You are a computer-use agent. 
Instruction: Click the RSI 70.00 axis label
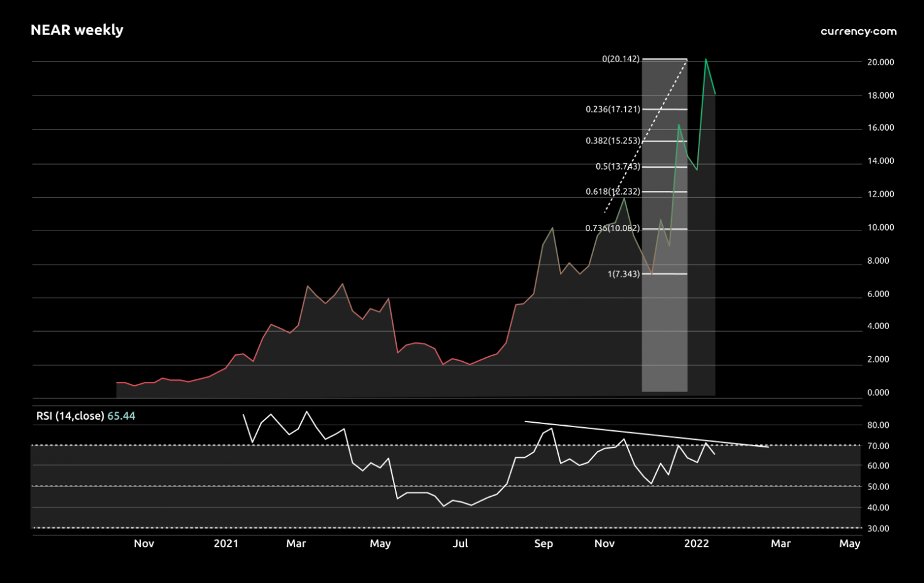[x=878, y=446]
